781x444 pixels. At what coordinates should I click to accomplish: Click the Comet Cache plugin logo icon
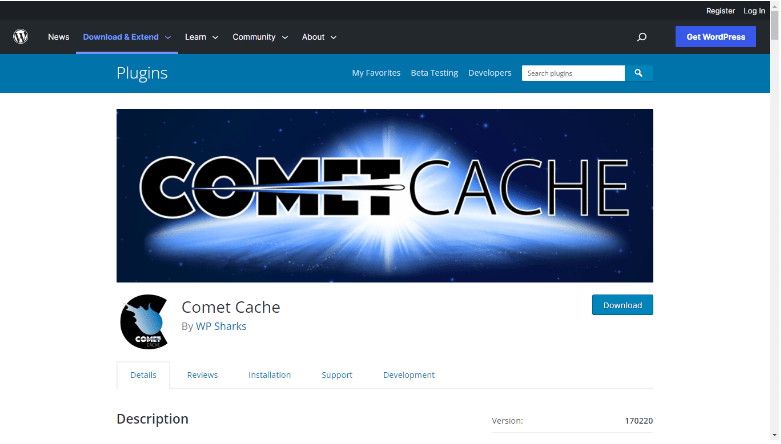[144, 322]
